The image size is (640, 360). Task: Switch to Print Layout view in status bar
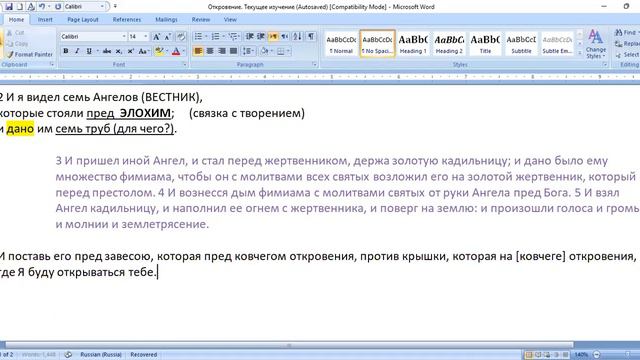529,355
